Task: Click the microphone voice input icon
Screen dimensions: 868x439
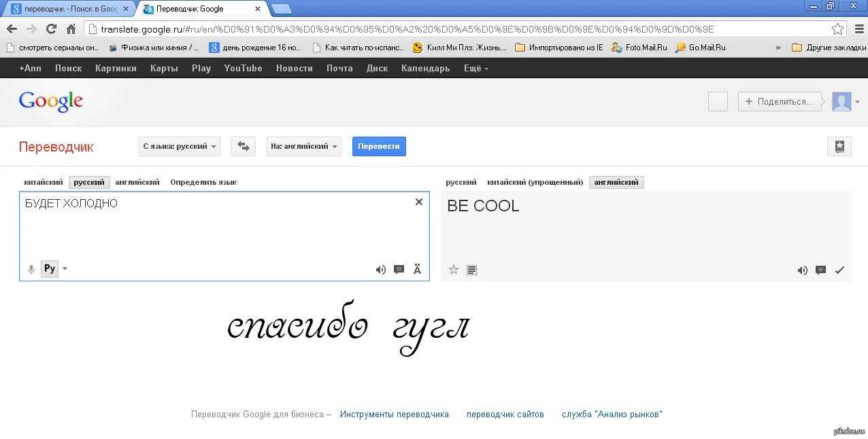Action: [x=31, y=269]
